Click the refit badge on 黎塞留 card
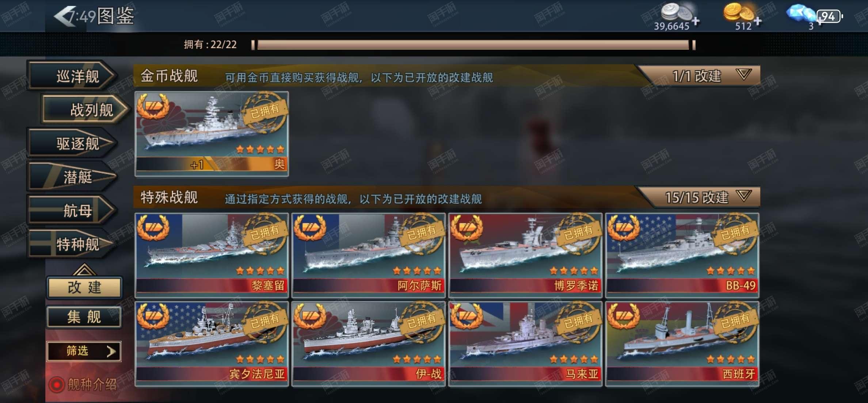868x403 pixels. 153,228
